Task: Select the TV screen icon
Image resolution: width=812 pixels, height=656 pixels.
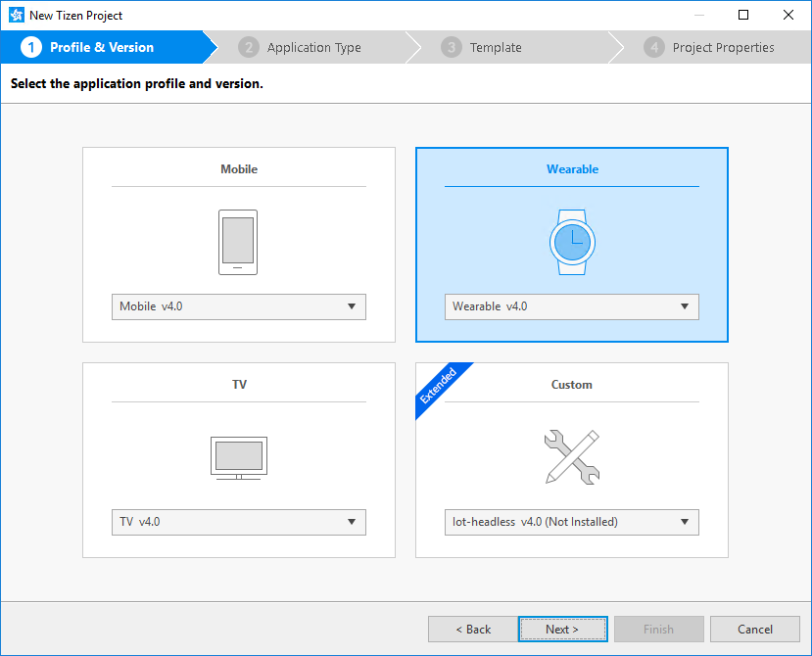Action: 238,457
